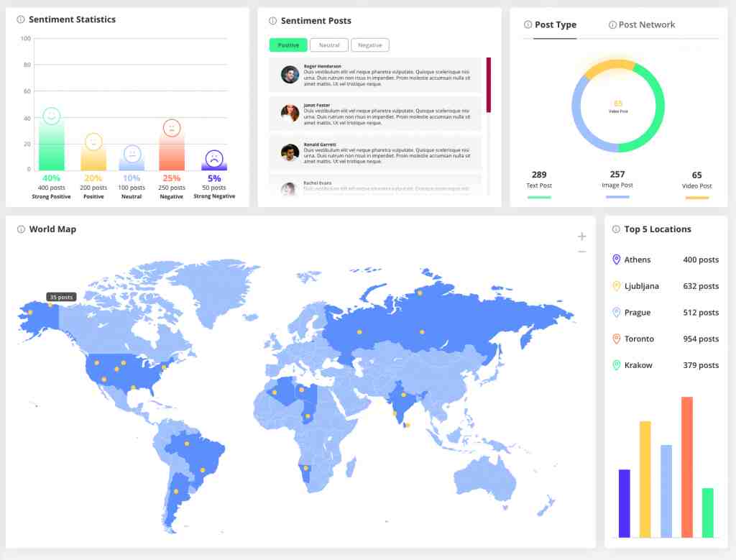Screen dimensions: 736x560
Task: Enable the Negative posts filter
Action: click(x=370, y=45)
